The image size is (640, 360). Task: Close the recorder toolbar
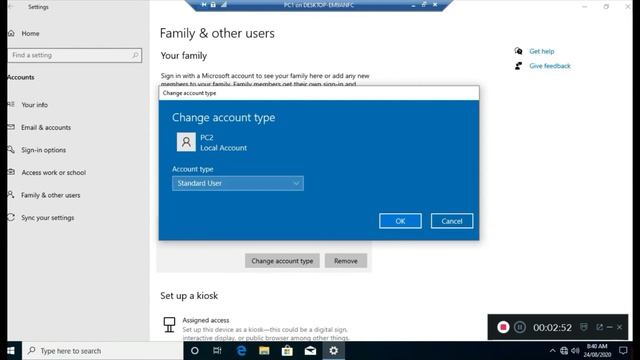pyautogui.click(x=620, y=327)
